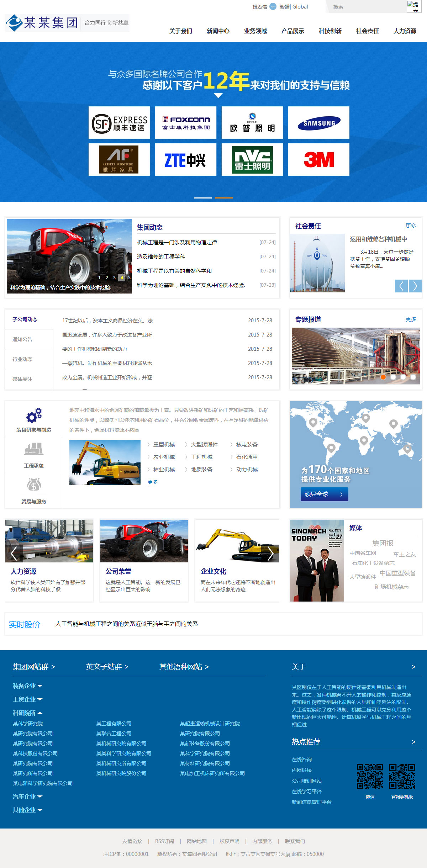Click next arrow in 社会责任 panel
The height and width of the screenshot is (868, 427).
pyautogui.click(x=415, y=286)
